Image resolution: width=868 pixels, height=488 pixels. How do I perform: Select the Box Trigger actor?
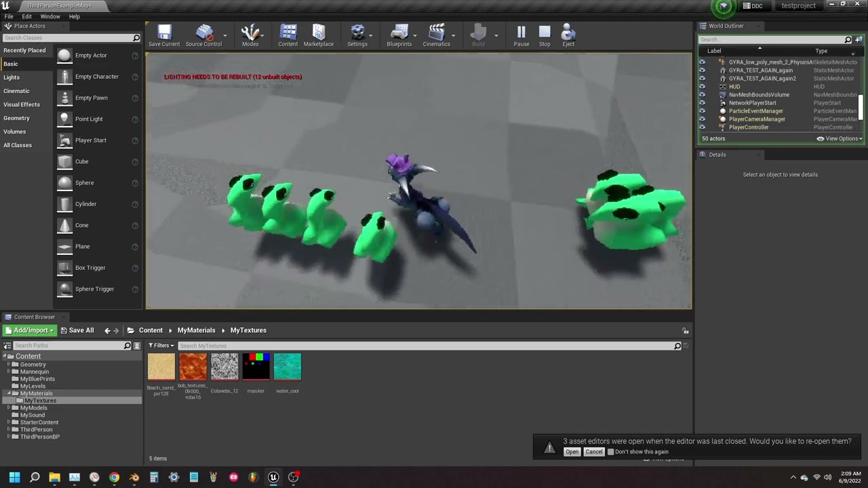point(98,268)
